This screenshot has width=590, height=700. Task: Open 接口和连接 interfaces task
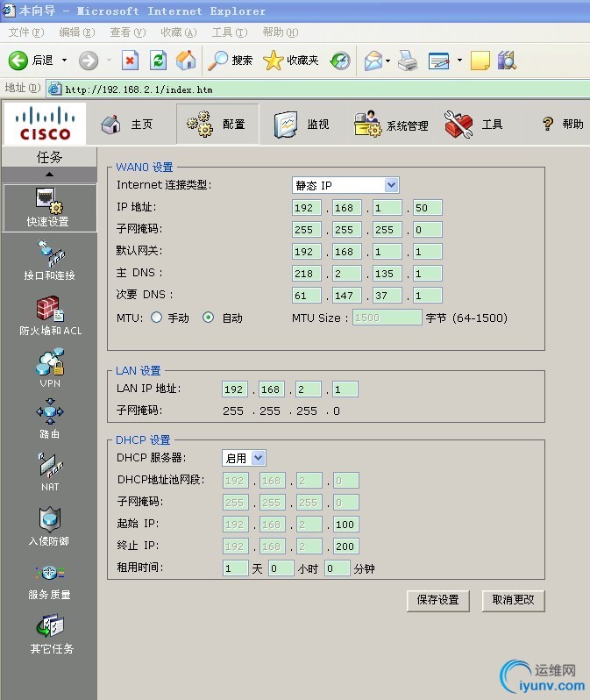49,261
